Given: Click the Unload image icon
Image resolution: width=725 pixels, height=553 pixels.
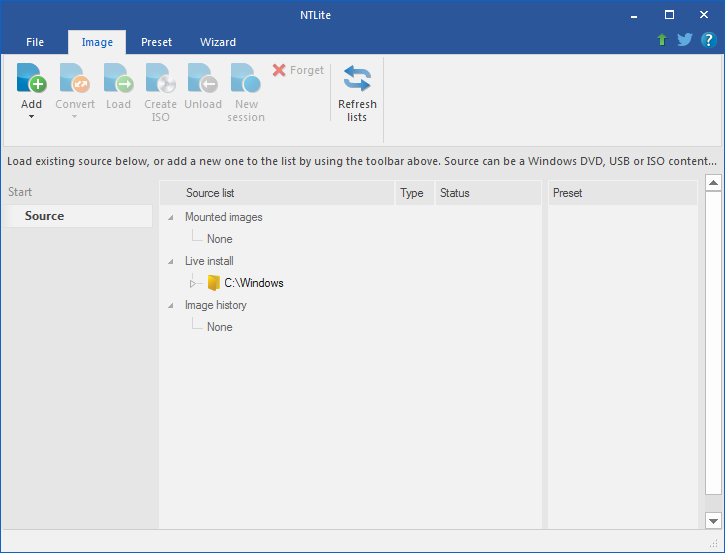Looking at the screenshot, I should click(x=203, y=78).
